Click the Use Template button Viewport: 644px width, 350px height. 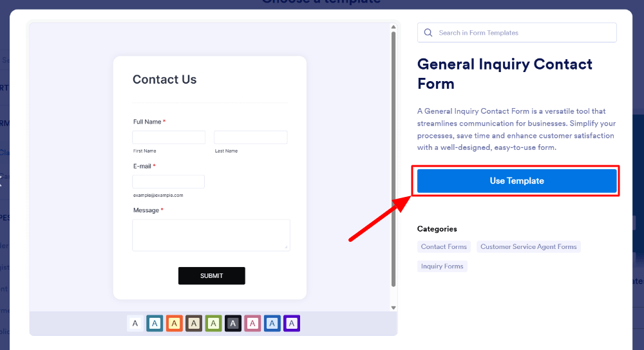coord(516,181)
